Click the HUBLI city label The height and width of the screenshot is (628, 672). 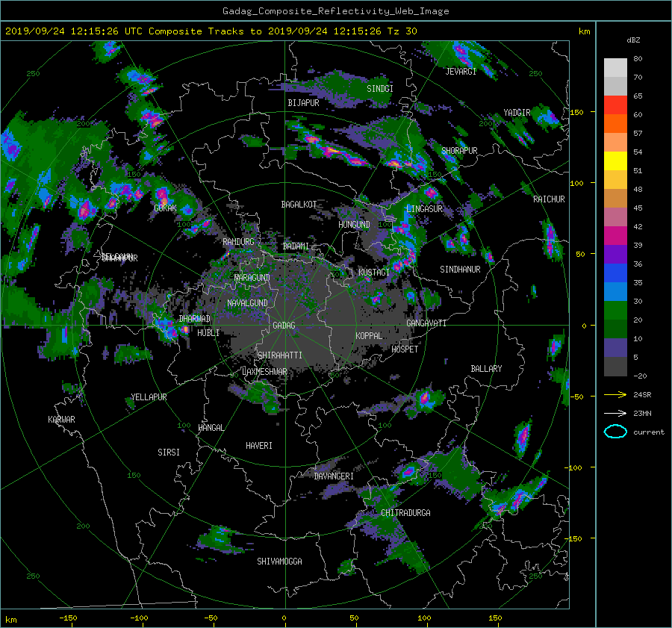pyautogui.click(x=208, y=333)
